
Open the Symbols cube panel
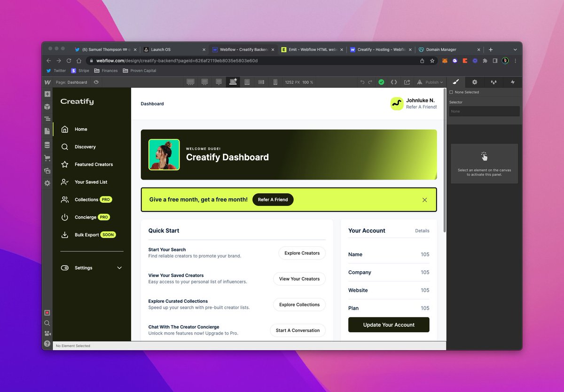pos(47,107)
